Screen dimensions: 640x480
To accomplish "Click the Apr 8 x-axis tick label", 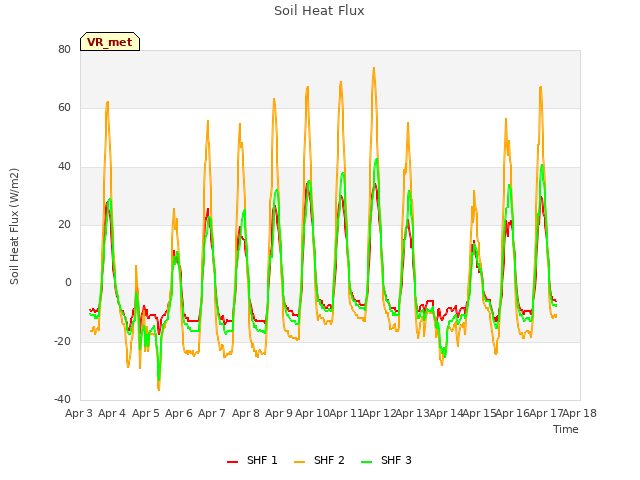I will (x=246, y=413).
